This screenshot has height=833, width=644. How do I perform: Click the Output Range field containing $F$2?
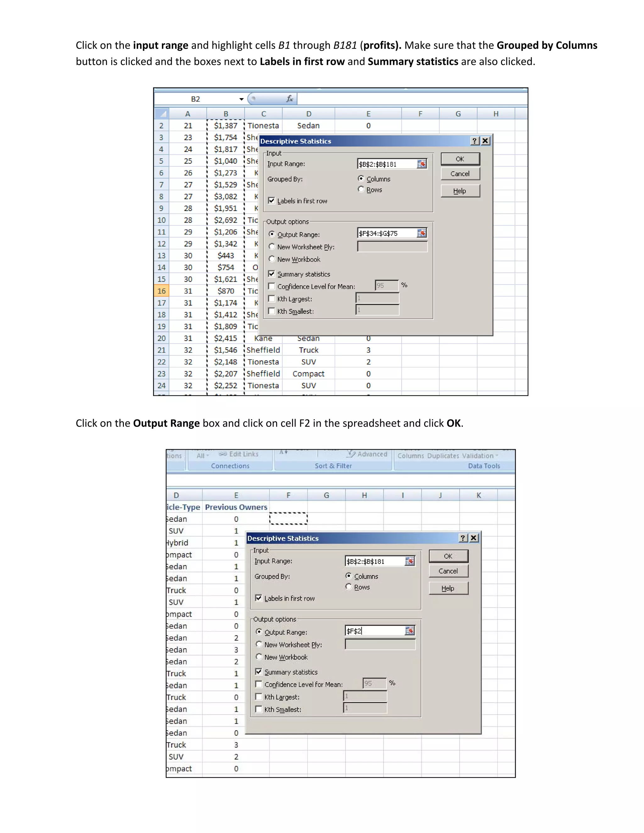pos(375,631)
